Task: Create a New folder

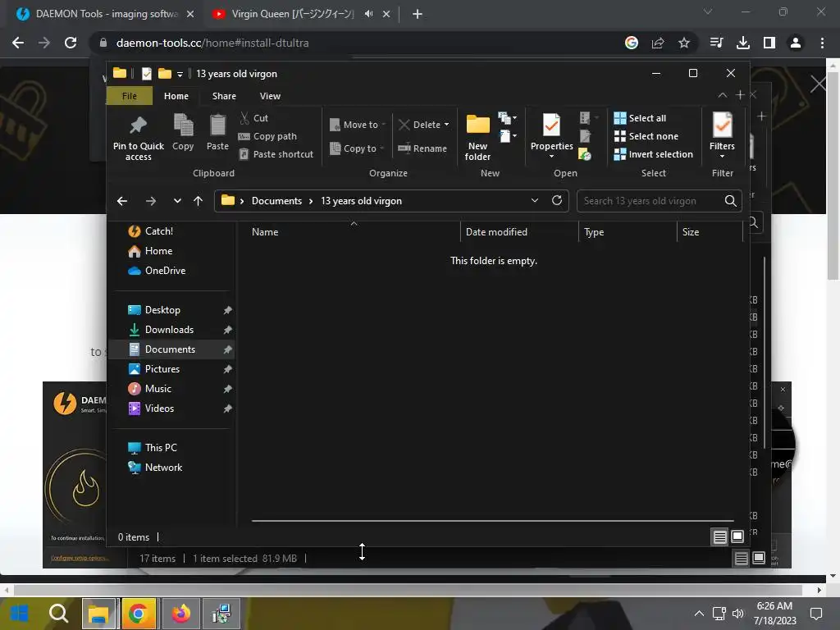Action: [x=477, y=137]
